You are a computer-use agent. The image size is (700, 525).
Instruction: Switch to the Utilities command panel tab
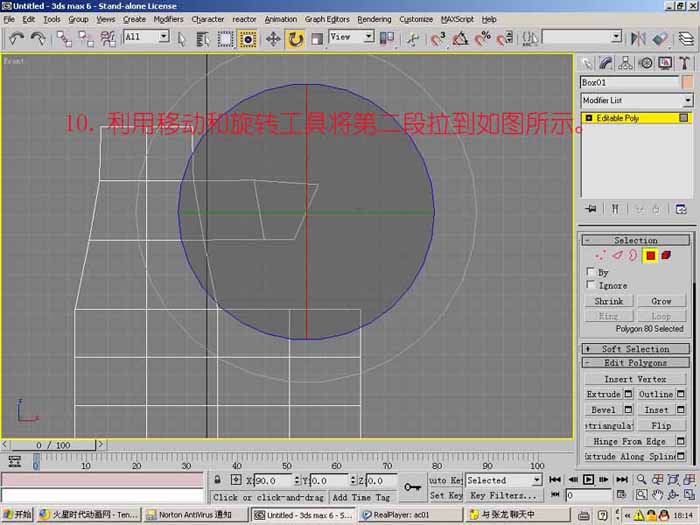point(684,63)
